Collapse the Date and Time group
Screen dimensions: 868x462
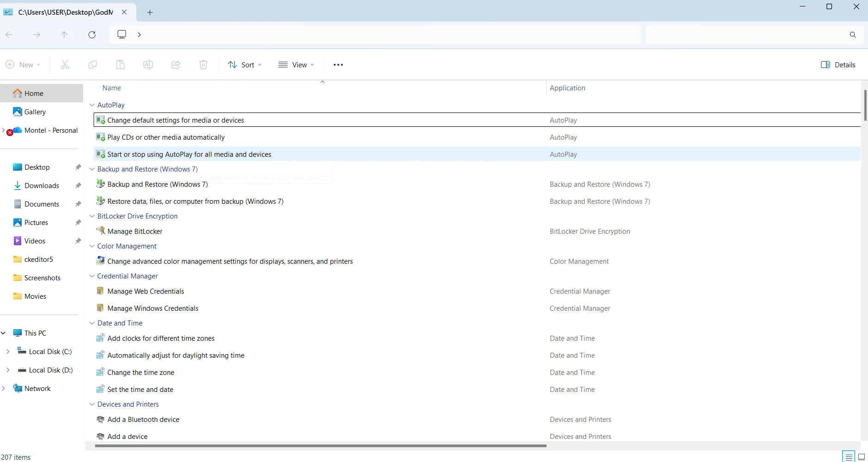coord(92,323)
